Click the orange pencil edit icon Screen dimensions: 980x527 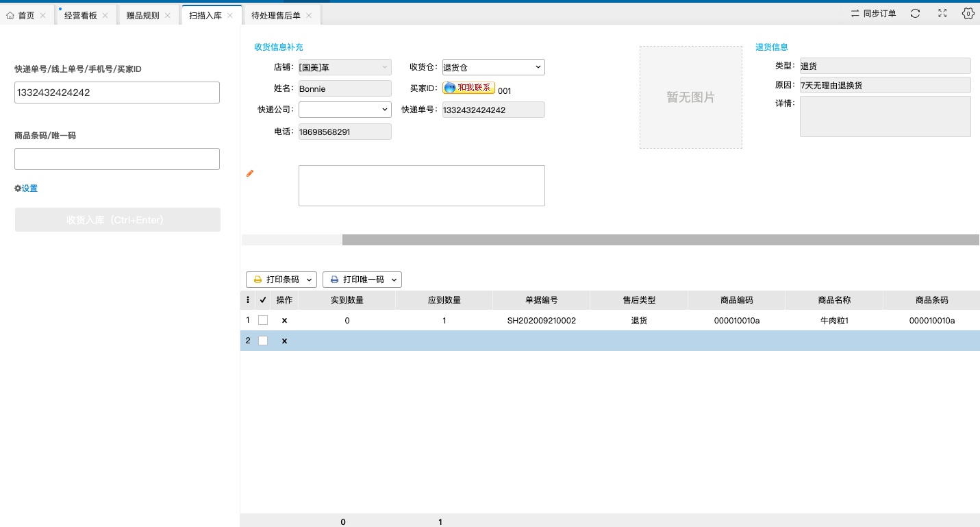(x=250, y=173)
